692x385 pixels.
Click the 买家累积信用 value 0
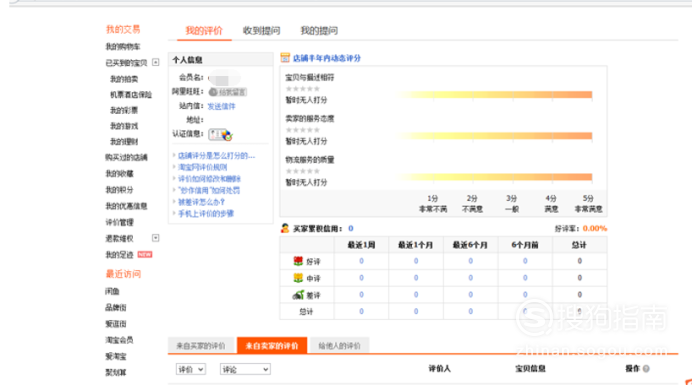pos(351,228)
